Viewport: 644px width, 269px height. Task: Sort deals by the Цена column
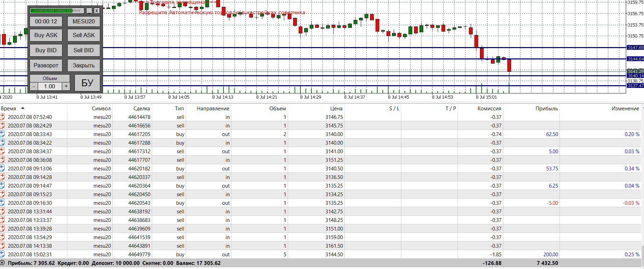[336, 109]
